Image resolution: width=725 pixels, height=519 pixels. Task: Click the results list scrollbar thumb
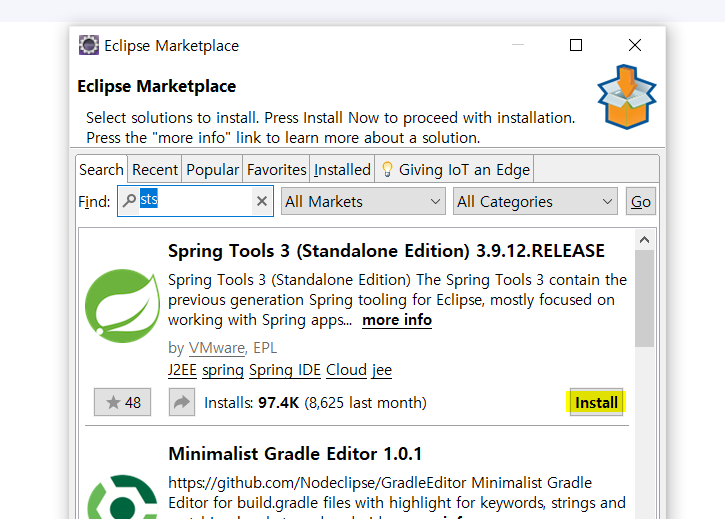644,298
